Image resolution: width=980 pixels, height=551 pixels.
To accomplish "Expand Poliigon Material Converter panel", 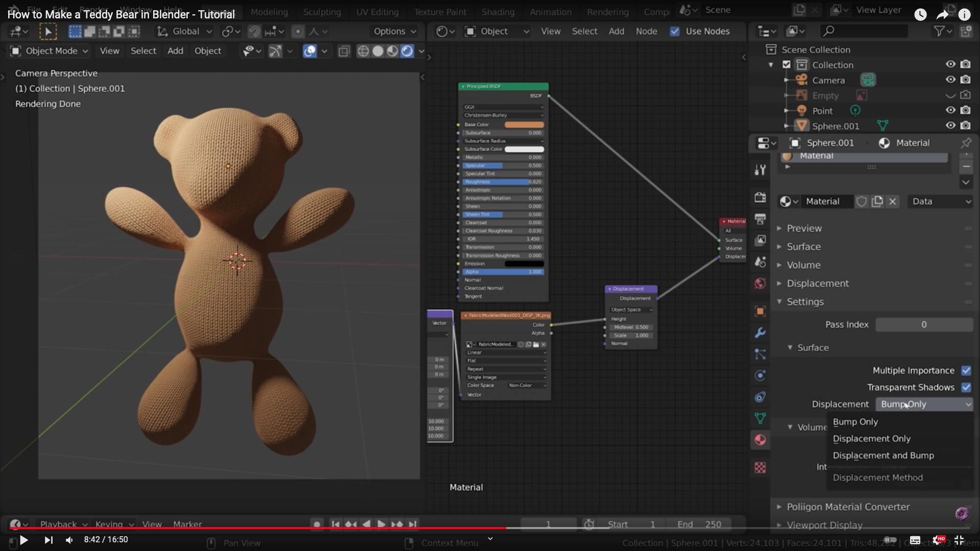I will pos(847,507).
